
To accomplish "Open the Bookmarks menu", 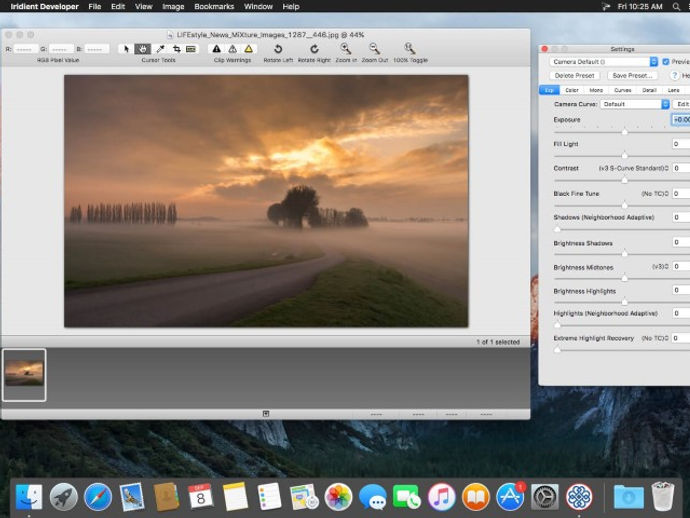I will (215, 6).
